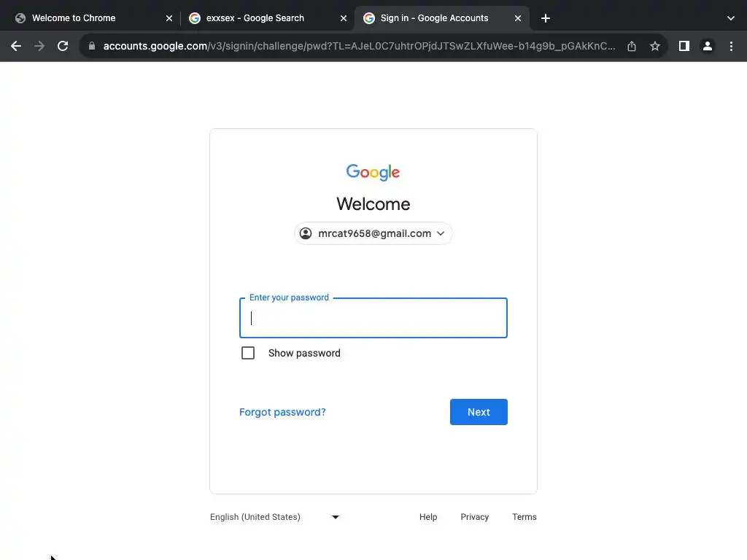Open the English (United States) language dropdown
Screen dimensions: 747x560
coord(275,517)
